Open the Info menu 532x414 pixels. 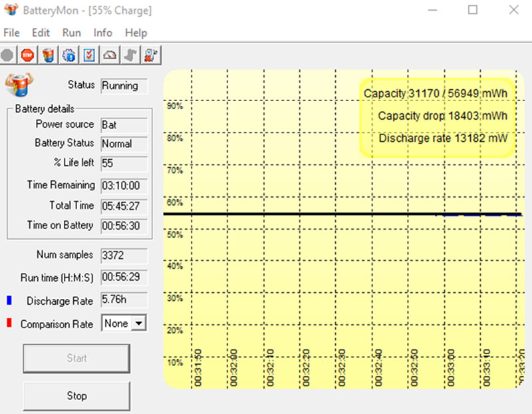[102, 33]
